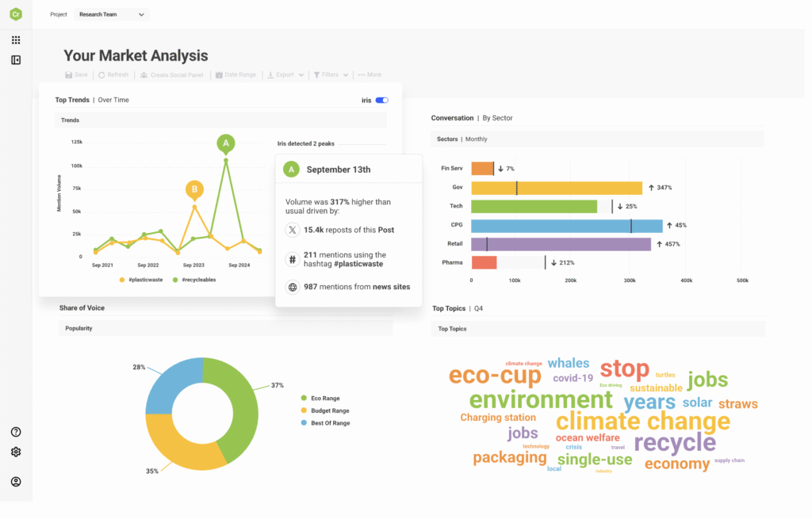This screenshot has width=812, height=519.
Task: Click 'eco-cup' in word cloud
Action: [x=495, y=375]
